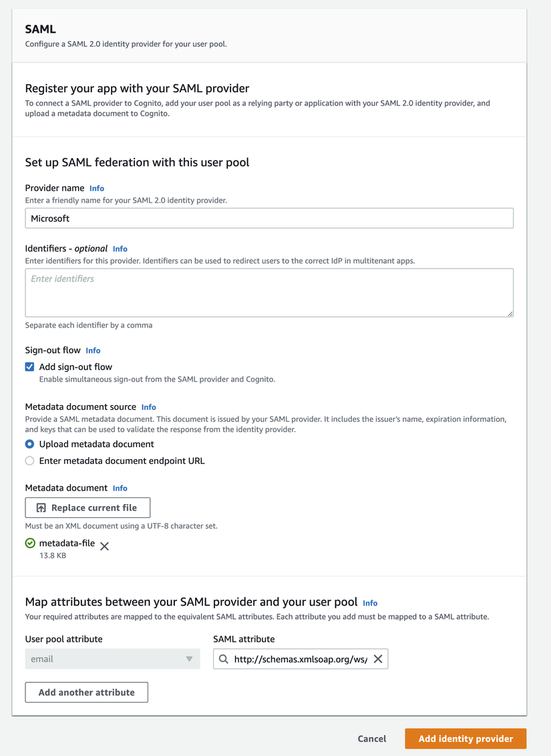Remove the uploaded metadata-file
The width and height of the screenshot is (551, 756).
click(x=104, y=546)
